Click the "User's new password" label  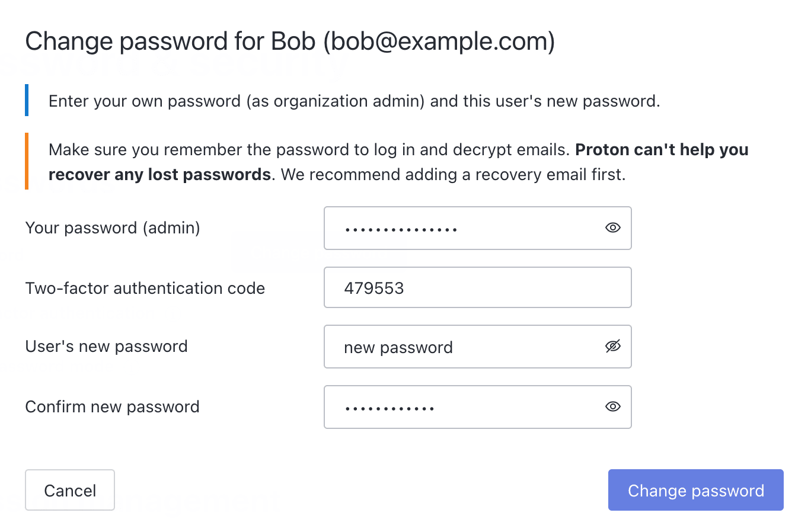pos(107,347)
